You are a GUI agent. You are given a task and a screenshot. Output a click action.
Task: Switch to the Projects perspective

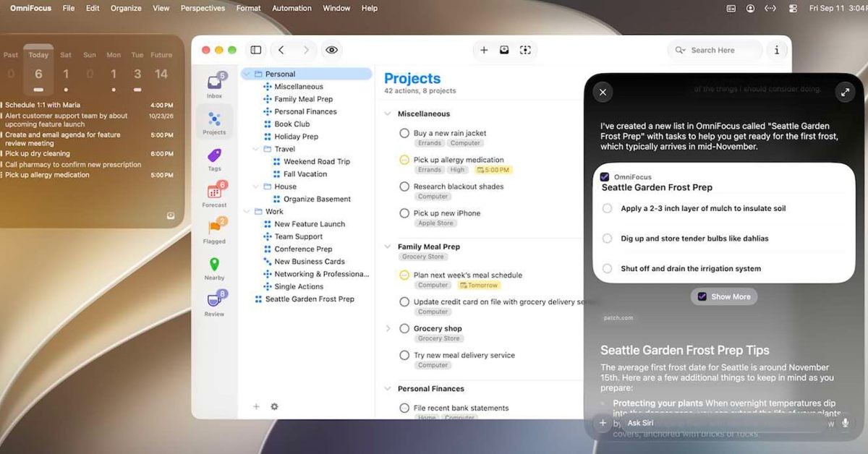coord(214,121)
